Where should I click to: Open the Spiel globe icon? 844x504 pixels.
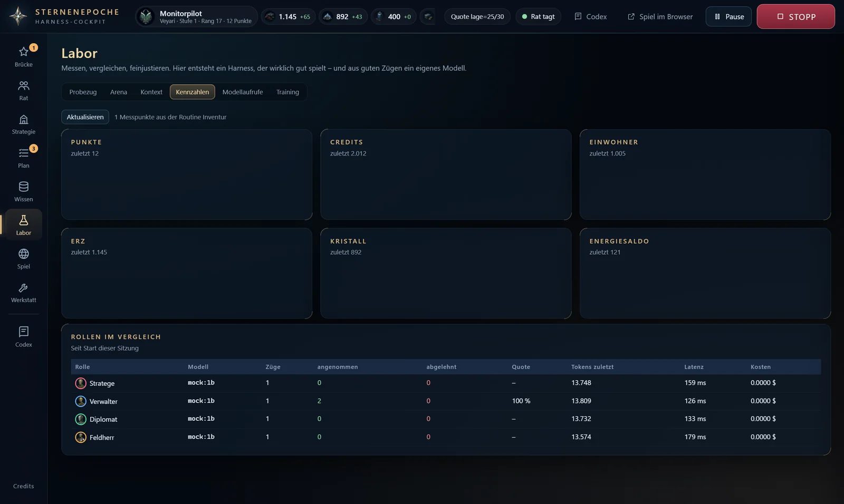[23, 254]
